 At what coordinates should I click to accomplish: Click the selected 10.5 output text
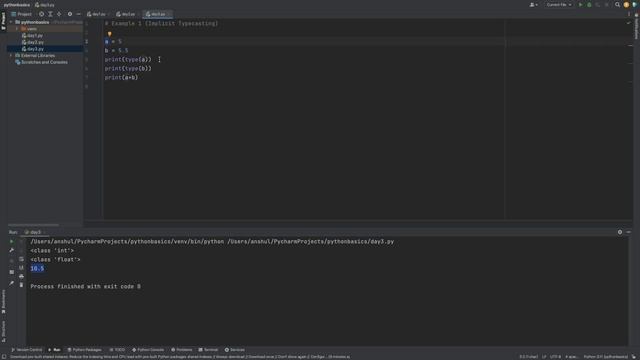pyautogui.click(x=37, y=268)
